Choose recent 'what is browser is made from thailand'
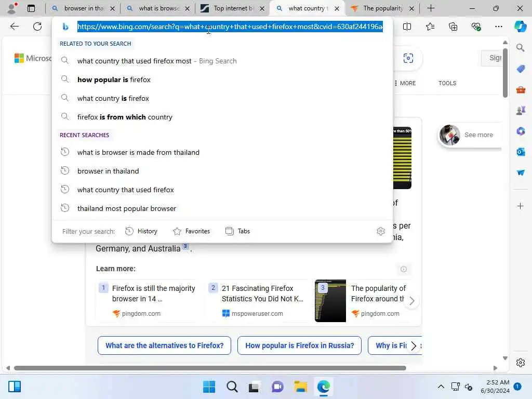Image resolution: width=532 pixels, height=399 pixels. click(x=222, y=152)
